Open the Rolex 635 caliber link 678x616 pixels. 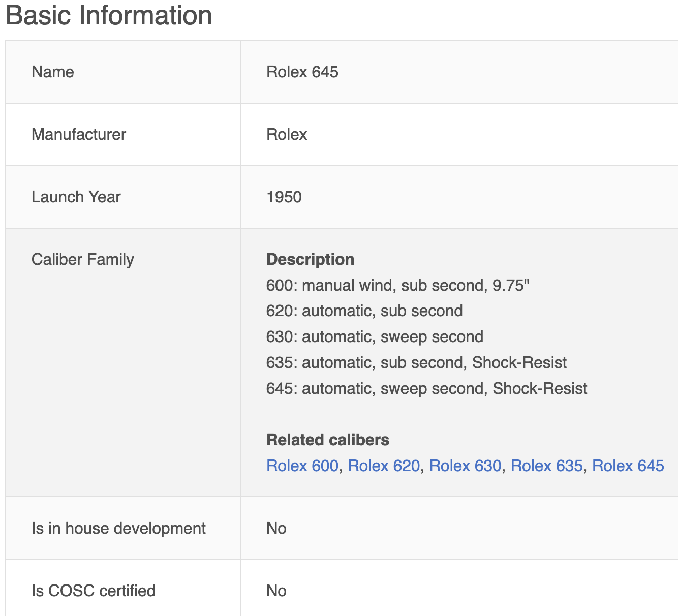tap(546, 466)
